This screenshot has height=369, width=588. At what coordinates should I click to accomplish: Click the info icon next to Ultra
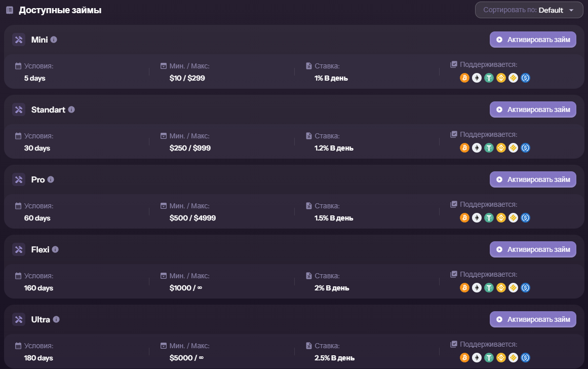[56, 319]
